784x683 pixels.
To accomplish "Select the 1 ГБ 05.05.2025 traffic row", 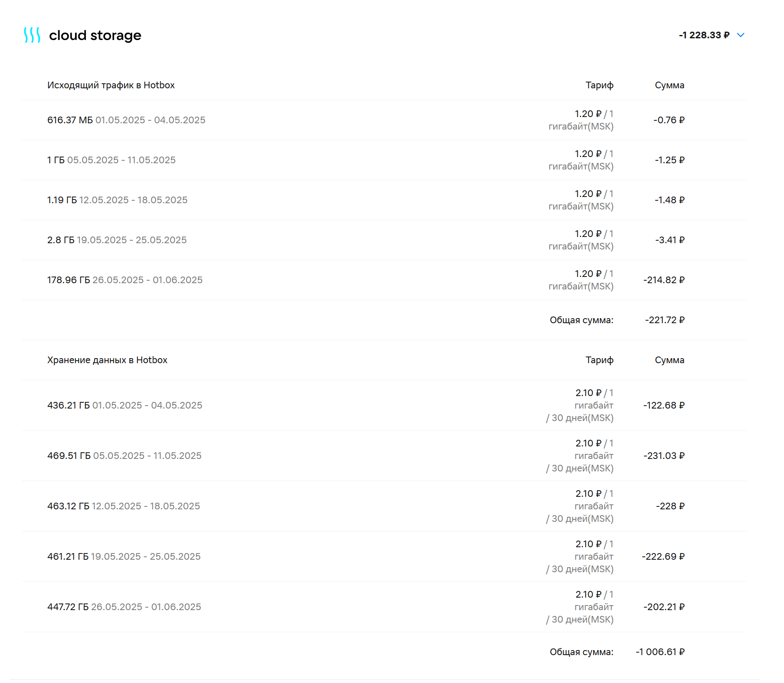I will pyautogui.click(x=384, y=160).
